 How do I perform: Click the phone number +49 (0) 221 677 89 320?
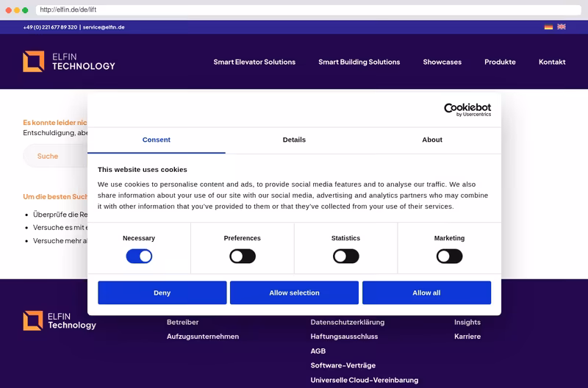[50, 27]
